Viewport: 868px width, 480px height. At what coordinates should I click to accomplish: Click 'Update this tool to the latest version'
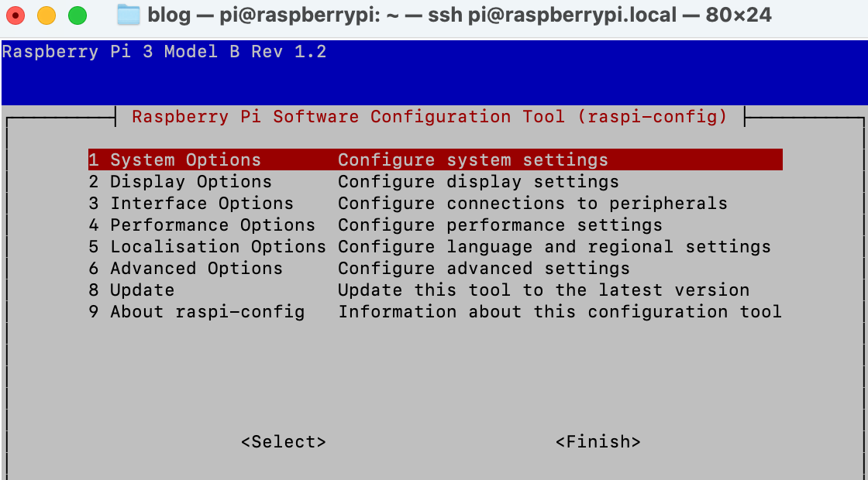coord(543,290)
